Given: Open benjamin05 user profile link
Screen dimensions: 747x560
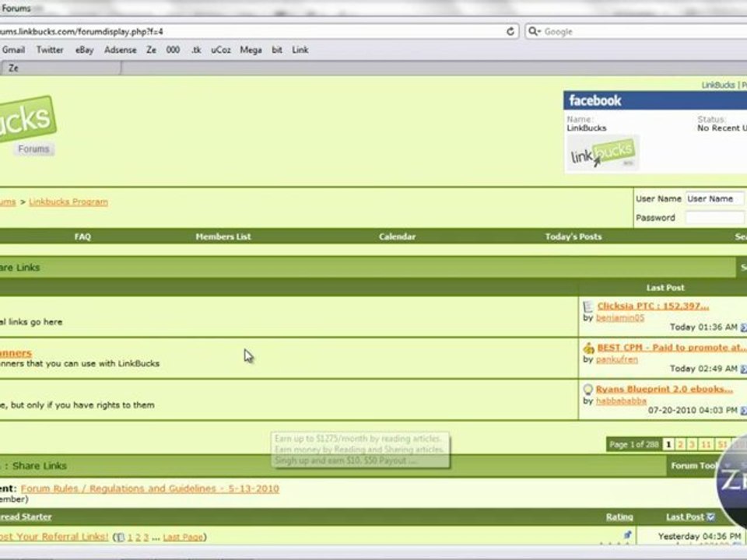Looking at the screenshot, I should coord(620,317).
